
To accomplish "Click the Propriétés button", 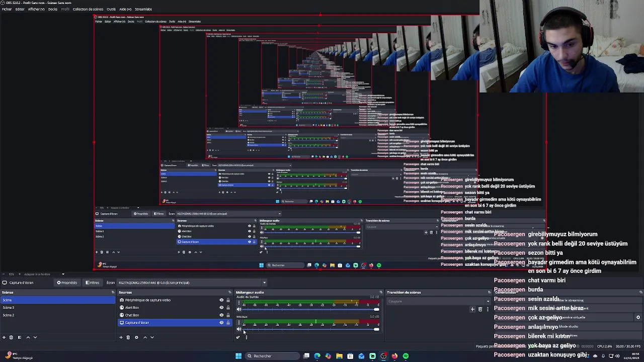I will [x=67, y=283].
